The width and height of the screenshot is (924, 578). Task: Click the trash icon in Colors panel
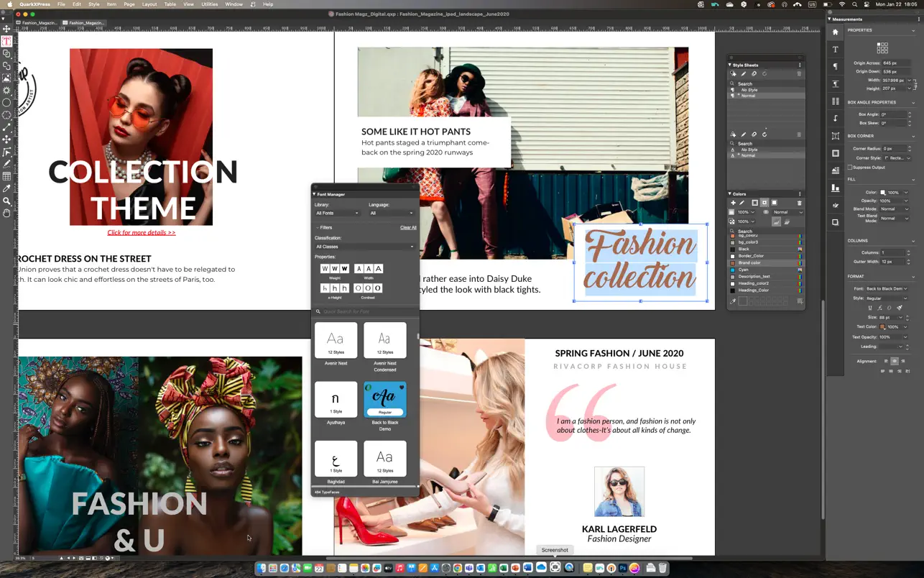pyautogui.click(x=799, y=203)
